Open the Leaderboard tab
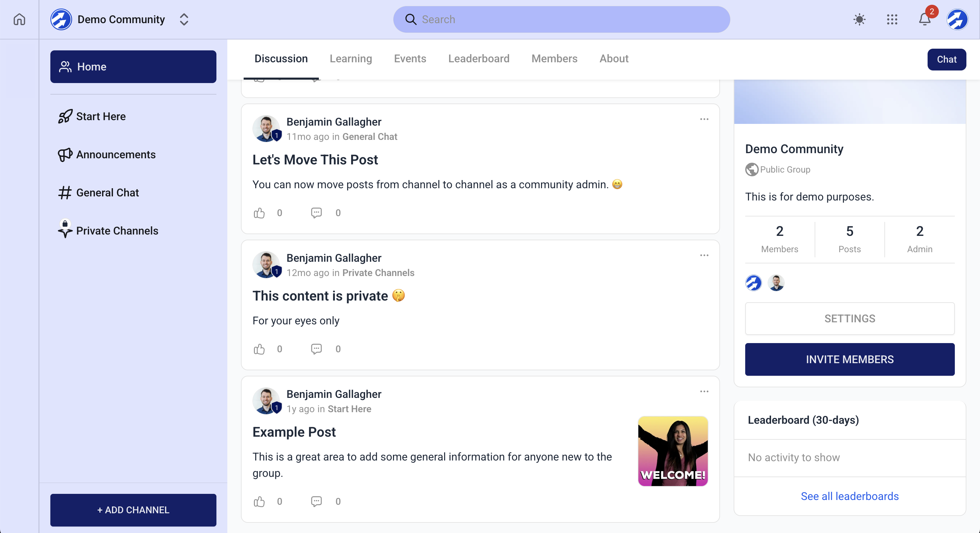Image resolution: width=980 pixels, height=533 pixels. pyautogui.click(x=478, y=59)
